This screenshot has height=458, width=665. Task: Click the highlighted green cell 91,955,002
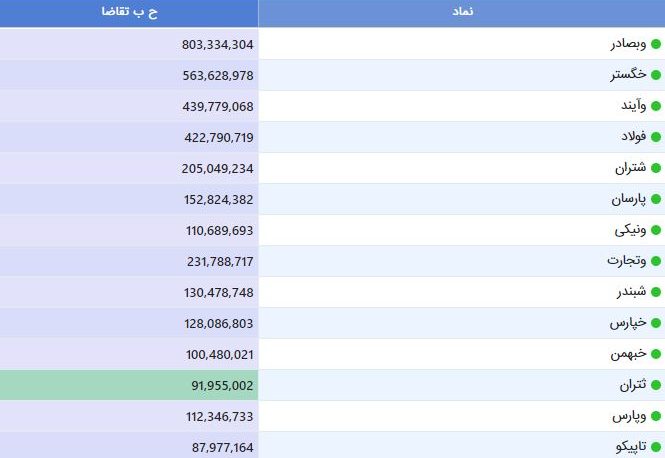[x=129, y=385]
